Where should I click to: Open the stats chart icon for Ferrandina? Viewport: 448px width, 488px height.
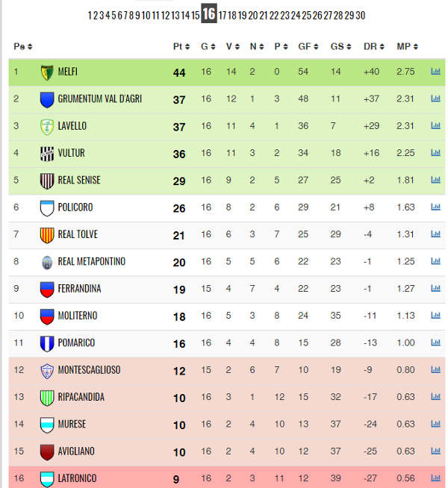pos(435,288)
